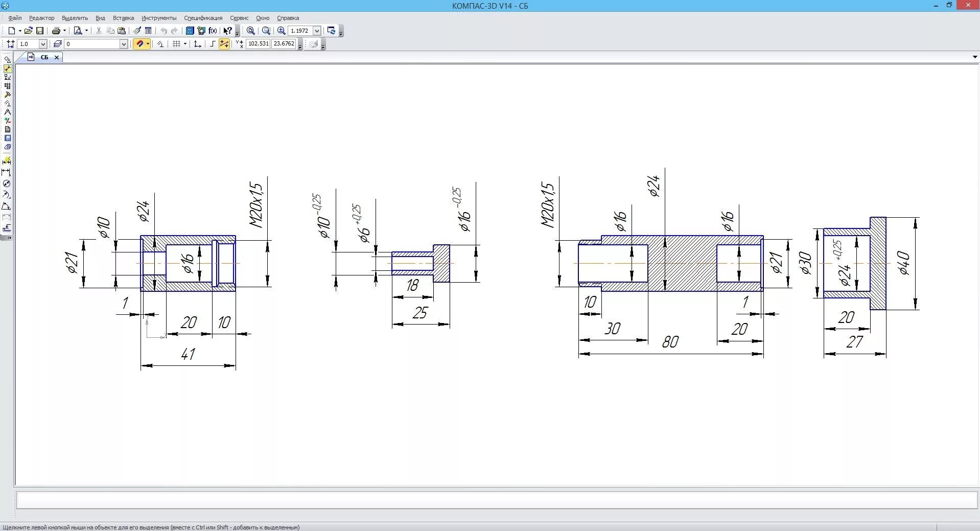Open the variables f(x) panel

213,31
